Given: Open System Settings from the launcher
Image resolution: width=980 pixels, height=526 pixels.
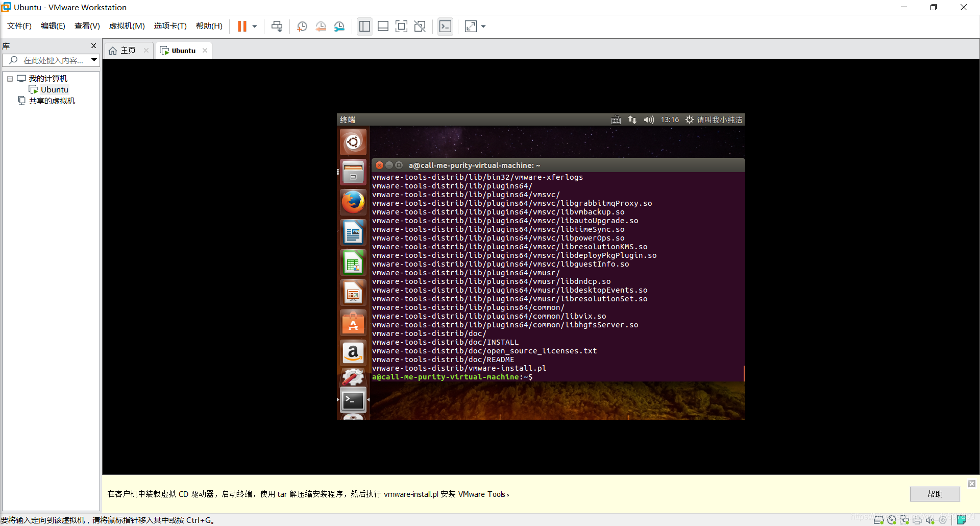Looking at the screenshot, I should point(353,377).
